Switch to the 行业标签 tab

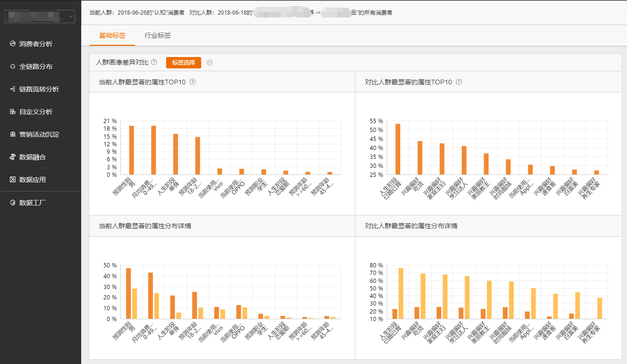pos(158,35)
